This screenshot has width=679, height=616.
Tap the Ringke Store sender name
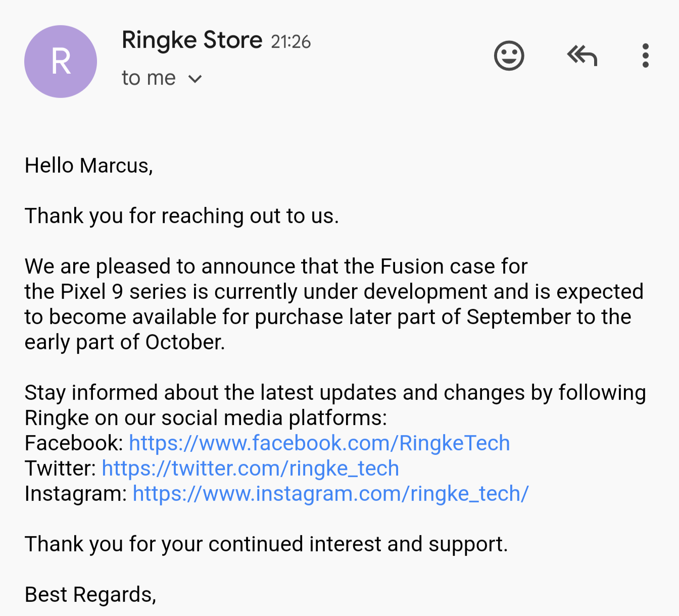tap(192, 40)
